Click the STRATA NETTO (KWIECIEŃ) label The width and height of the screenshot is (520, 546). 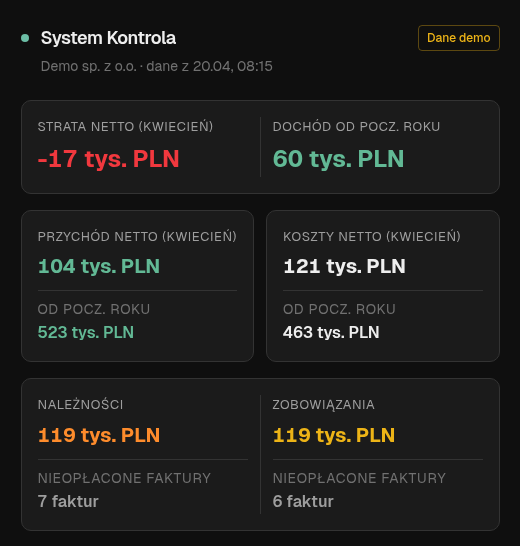pyautogui.click(x=125, y=126)
